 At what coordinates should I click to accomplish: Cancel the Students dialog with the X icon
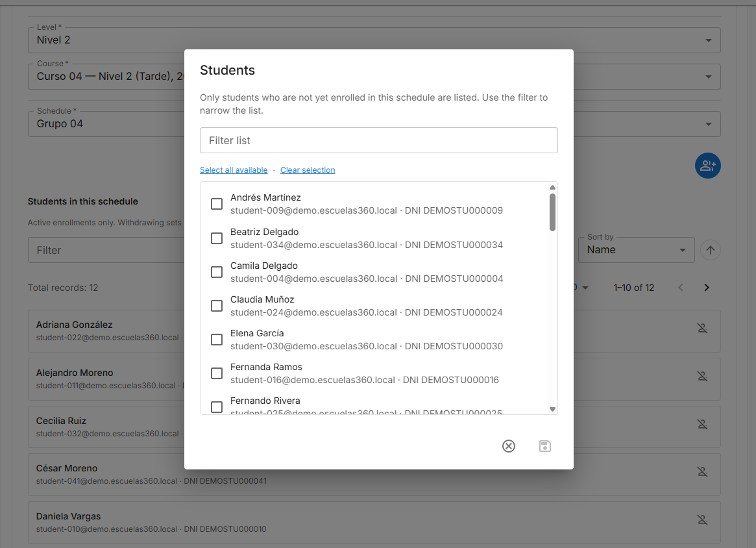[x=509, y=446]
